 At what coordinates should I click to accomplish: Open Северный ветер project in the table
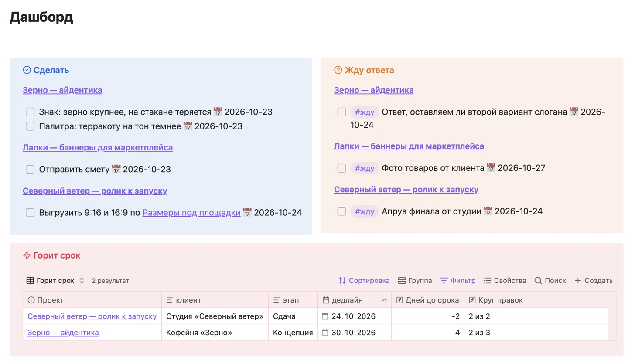tap(92, 316)
